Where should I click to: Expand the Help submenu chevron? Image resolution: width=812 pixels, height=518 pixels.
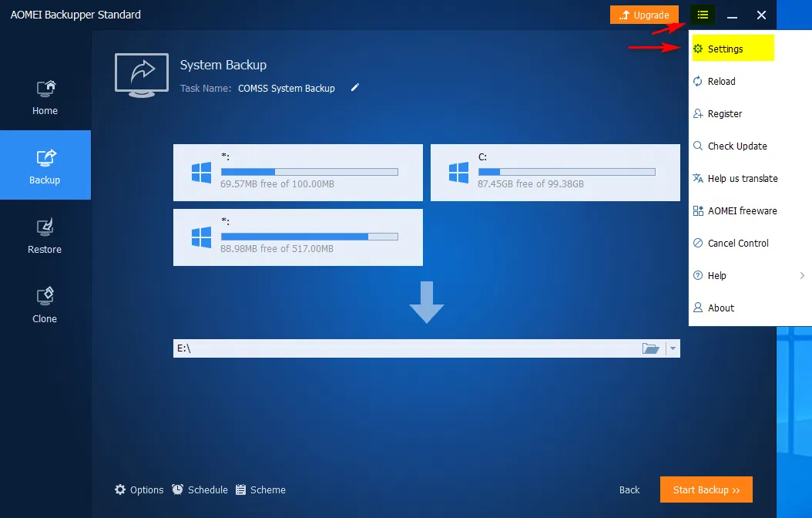coord(802,276)
